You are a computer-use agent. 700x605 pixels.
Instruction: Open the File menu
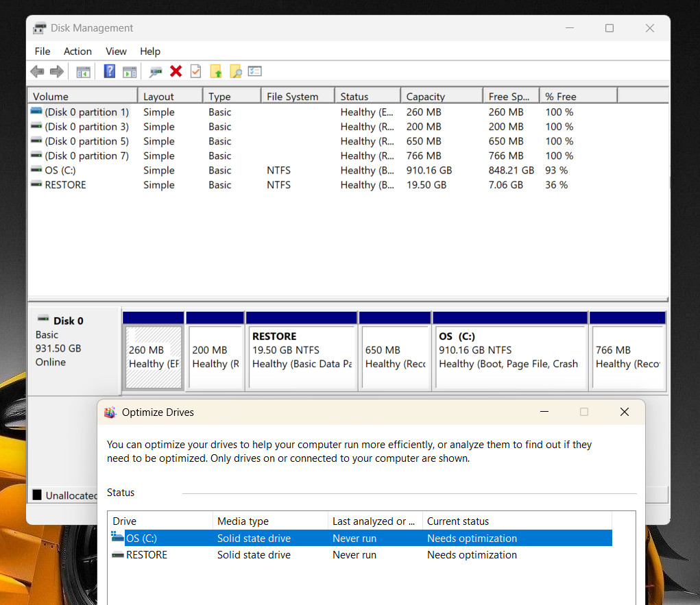tap(43, 51)
